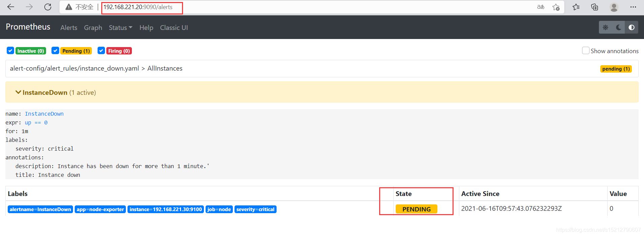Click the 'severity: critical' rule line
Image resolution: width=644 pixels, height=236 pixels.
[x=44, y=149]
